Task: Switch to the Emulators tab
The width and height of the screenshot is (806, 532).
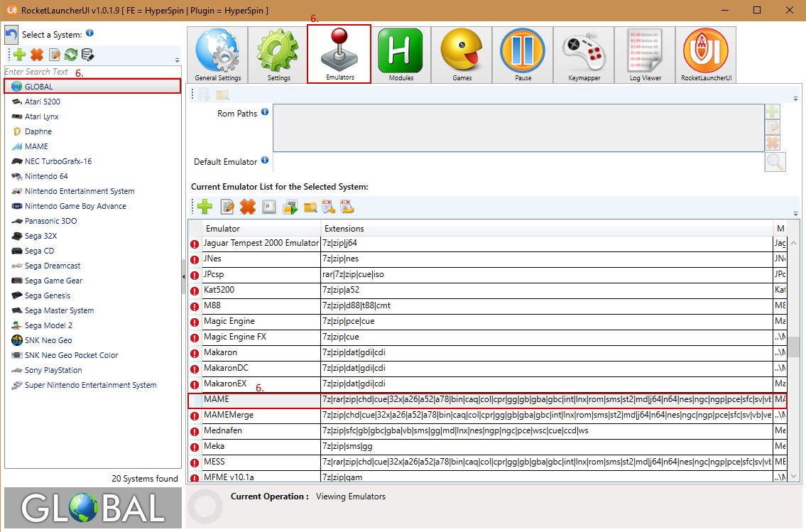Action: 339,54
